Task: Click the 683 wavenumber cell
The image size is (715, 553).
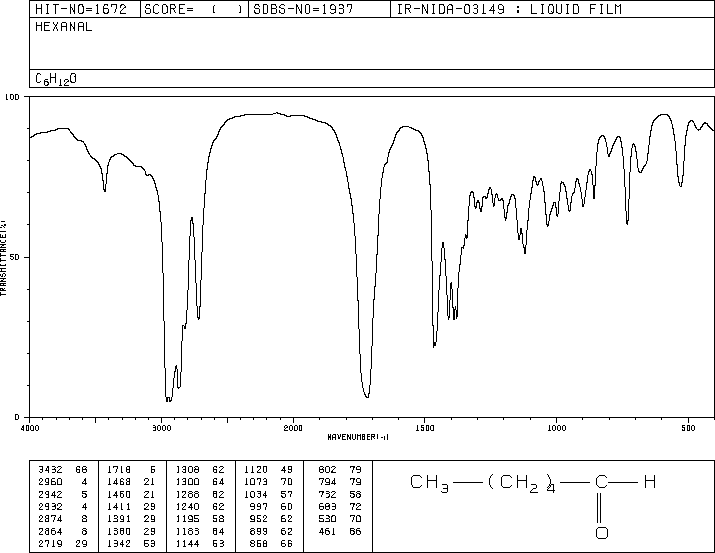Action: click(x=327, y=506)
